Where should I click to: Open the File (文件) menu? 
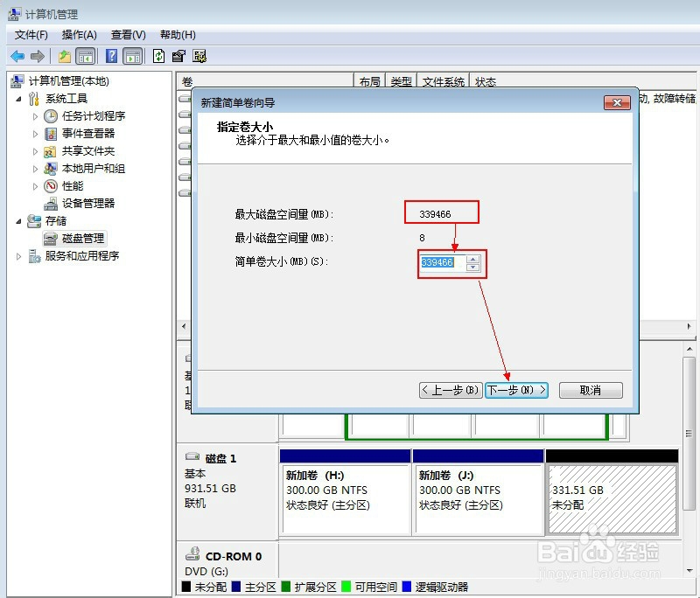31,35
